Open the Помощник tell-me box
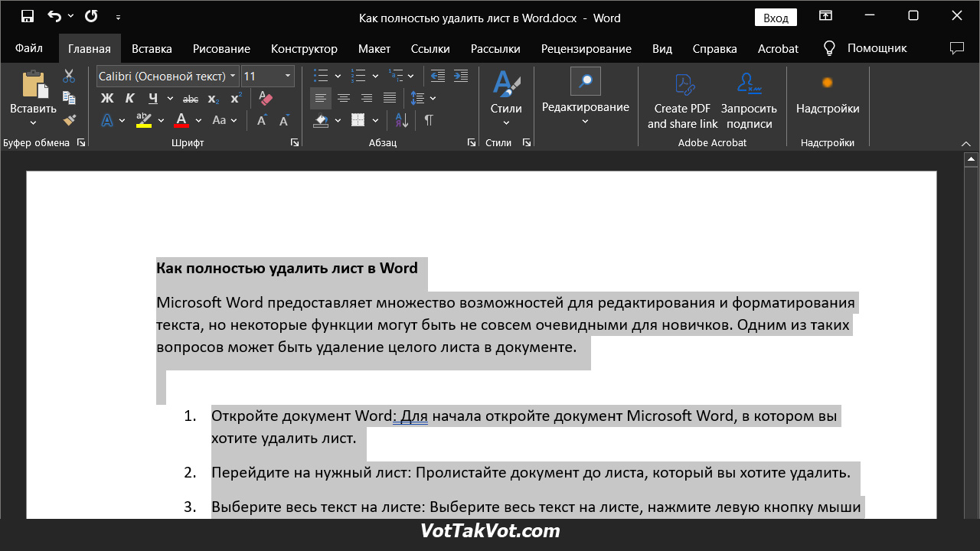Screen dimensions: 980x551 [x=864, y=48]
